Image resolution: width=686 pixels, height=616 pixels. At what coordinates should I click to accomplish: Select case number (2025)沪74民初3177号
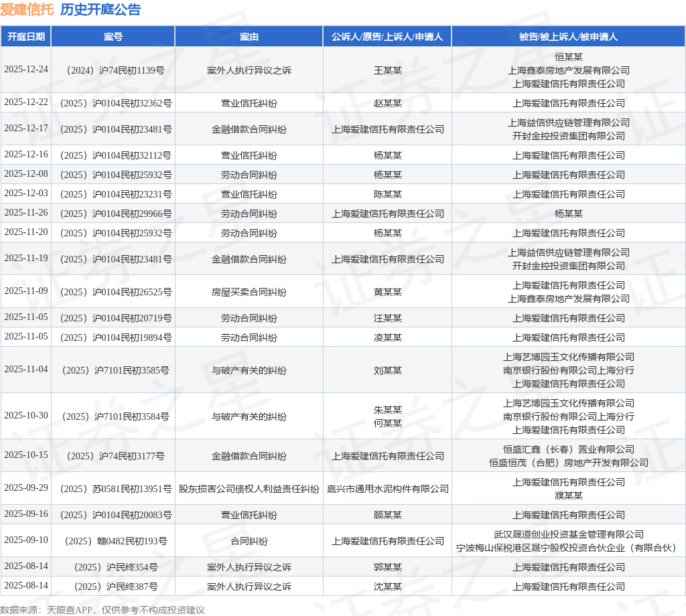tap(113, 456)
